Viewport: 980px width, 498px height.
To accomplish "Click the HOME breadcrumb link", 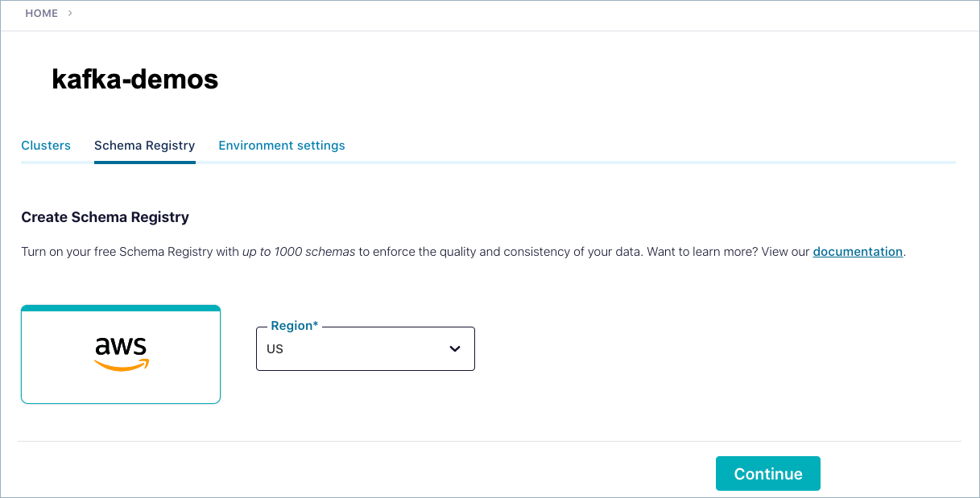I will pyautogui.click(x=41, y=14).
